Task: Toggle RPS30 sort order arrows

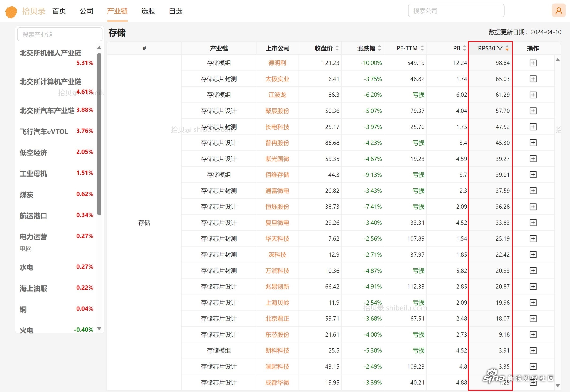Action: coord(507,48)
